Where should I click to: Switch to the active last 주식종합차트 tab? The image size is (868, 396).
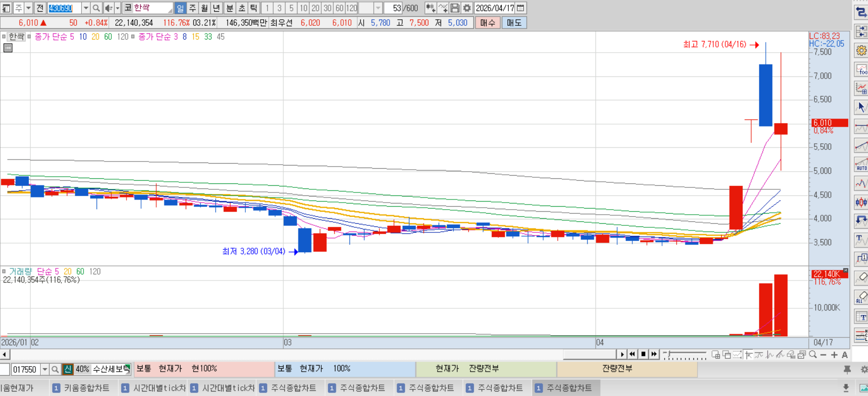(566, 388)
